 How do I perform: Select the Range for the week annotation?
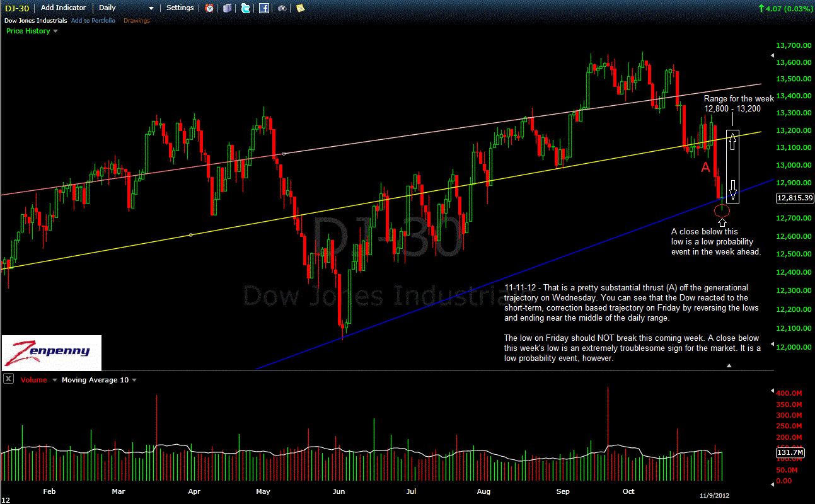[739, 104]
